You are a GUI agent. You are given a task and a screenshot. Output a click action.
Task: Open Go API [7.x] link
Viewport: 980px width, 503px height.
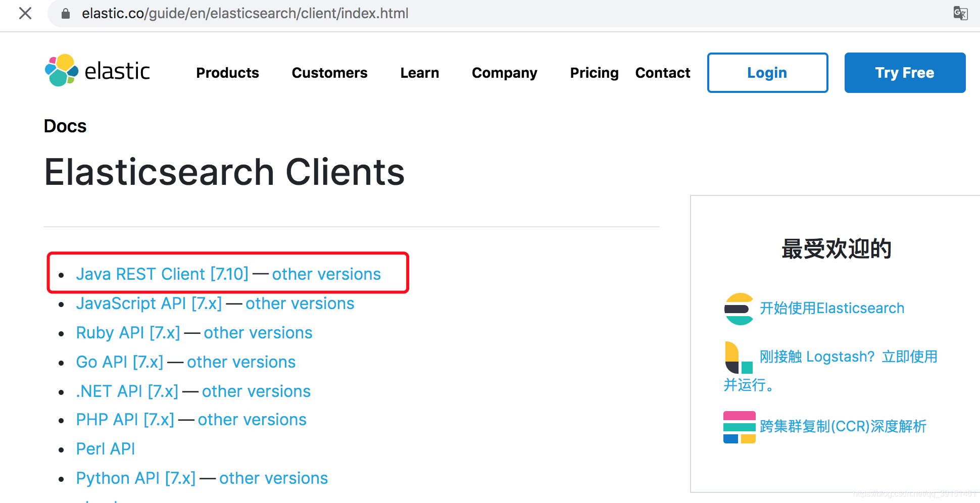120,362
